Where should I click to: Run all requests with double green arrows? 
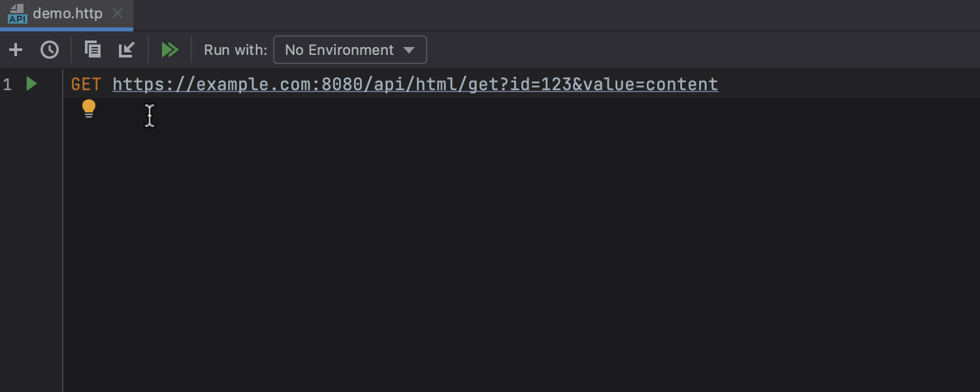tap(170, 50)
